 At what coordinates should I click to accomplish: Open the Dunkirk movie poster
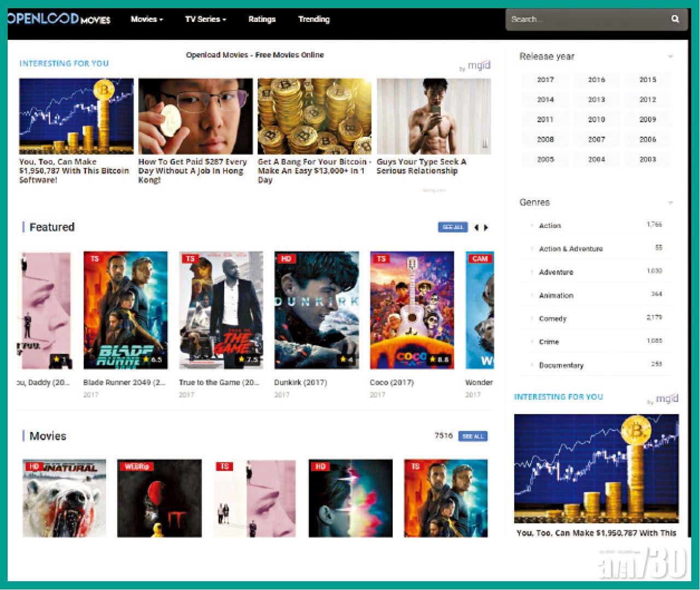(x=317, y=310)
